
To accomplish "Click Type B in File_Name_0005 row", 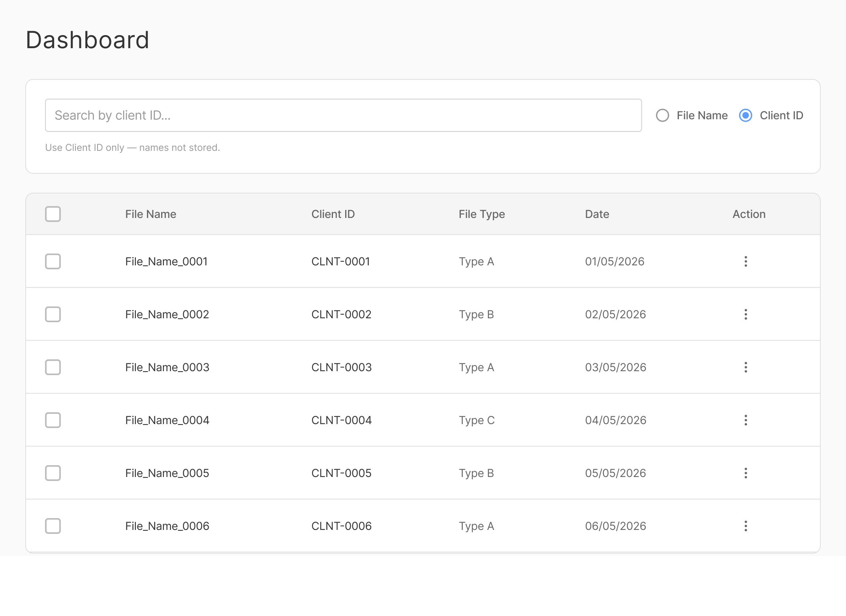I will tap(476, 473).
